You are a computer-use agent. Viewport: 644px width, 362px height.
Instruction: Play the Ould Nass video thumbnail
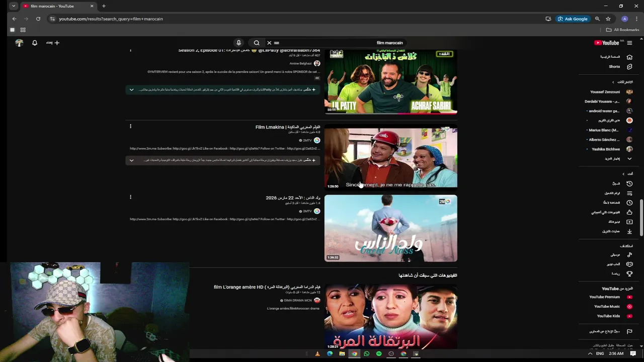[x=391, y=228]
